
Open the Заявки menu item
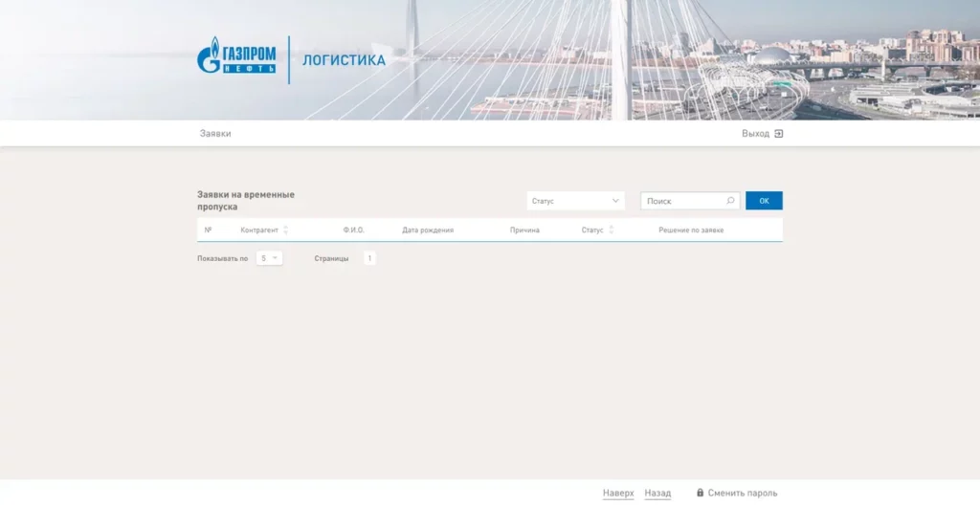tap(215, 133)
